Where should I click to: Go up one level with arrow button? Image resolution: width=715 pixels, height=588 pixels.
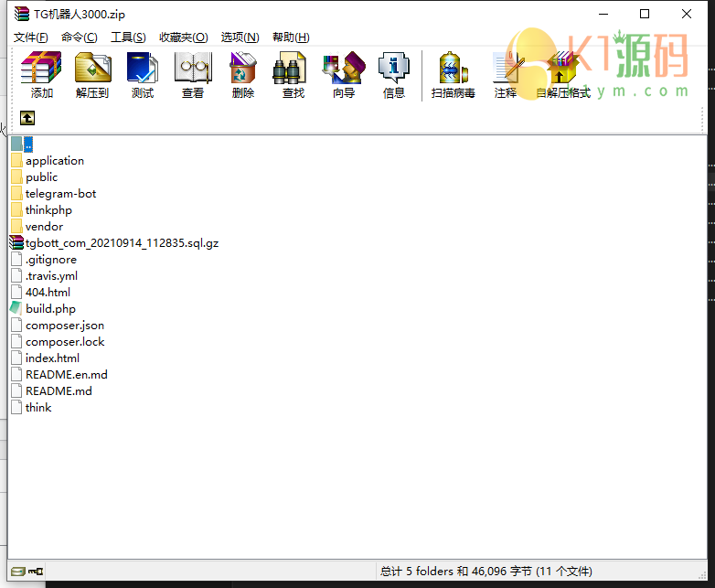coord(27,118)
